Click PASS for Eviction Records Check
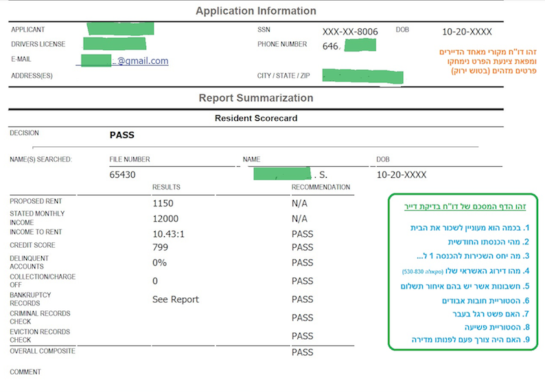The height and width of the screenshot is (392, 545). (303, 336)
